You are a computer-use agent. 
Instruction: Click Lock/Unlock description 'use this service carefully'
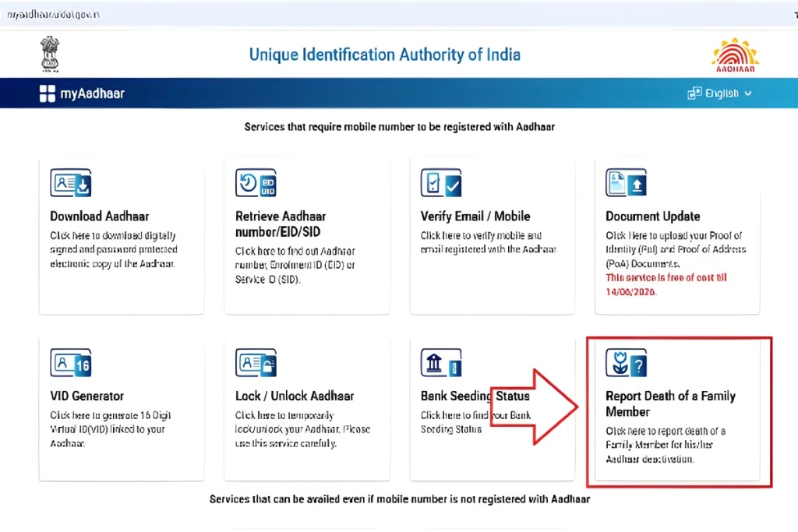[x=285, y=443]
